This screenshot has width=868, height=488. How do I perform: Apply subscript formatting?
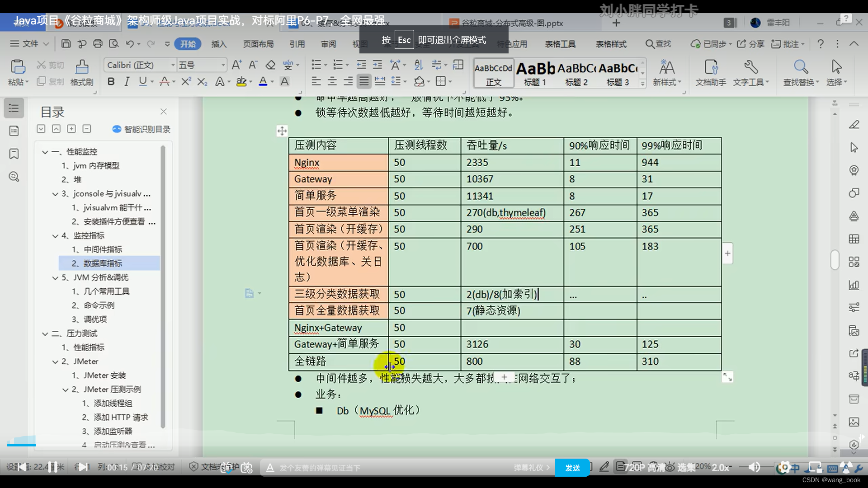coord(202,82)
